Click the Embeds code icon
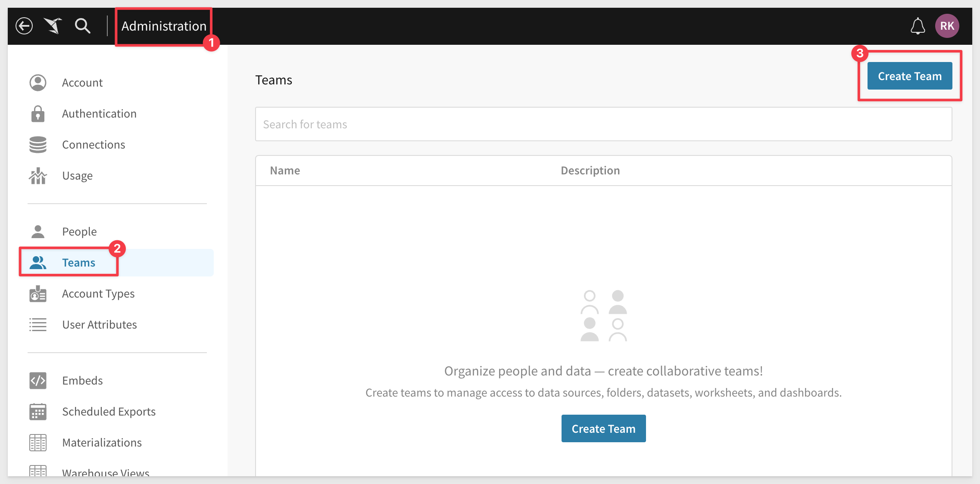The image size is (980, 484). coord(38,381)
